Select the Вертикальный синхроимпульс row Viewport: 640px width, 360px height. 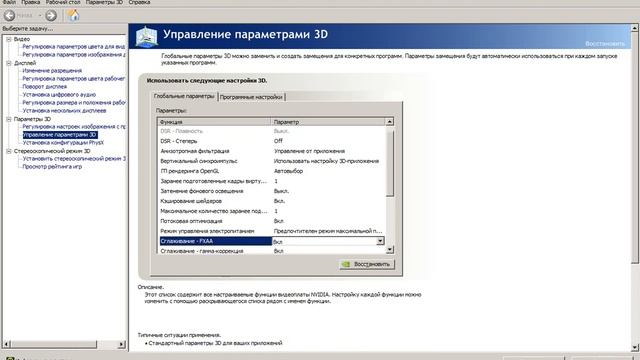click(x=271, y=161)
